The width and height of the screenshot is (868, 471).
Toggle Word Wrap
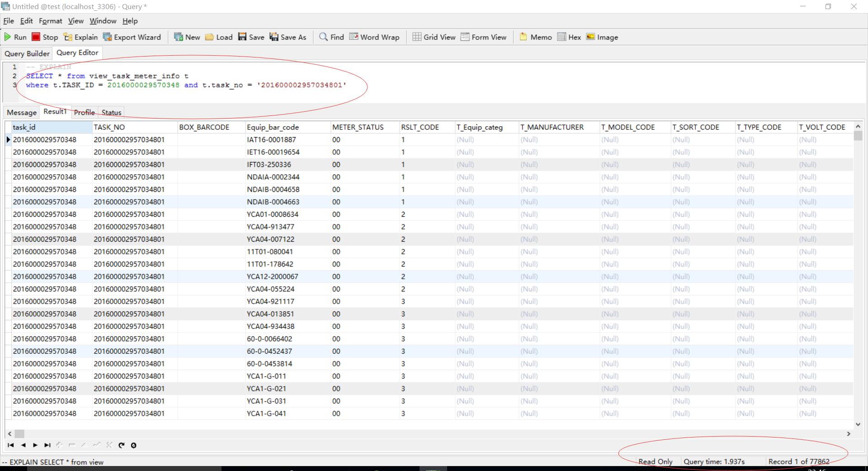374,37
